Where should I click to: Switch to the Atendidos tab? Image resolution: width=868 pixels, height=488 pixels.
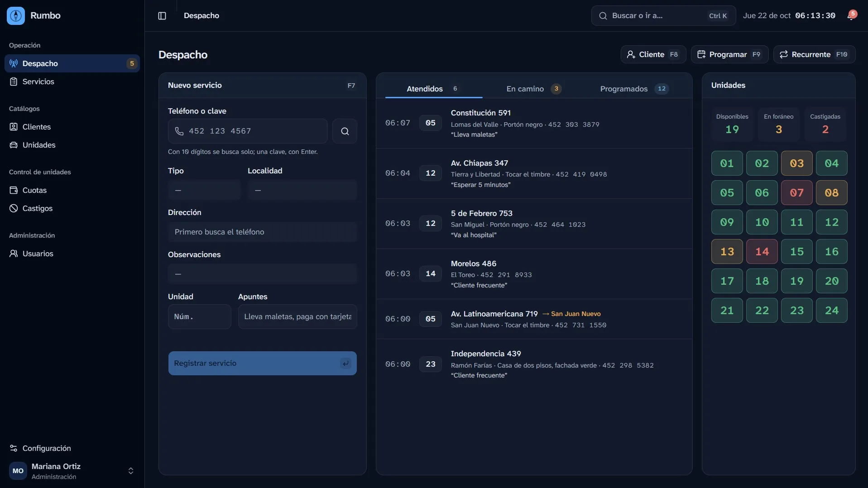tap(433, 89)
